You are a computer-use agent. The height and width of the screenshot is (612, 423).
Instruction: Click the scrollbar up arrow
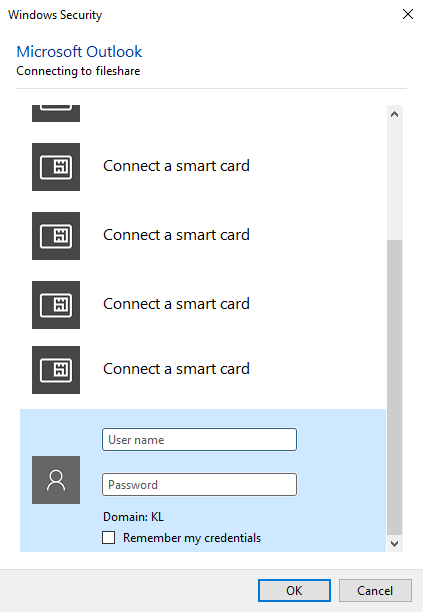pos(395,114)
